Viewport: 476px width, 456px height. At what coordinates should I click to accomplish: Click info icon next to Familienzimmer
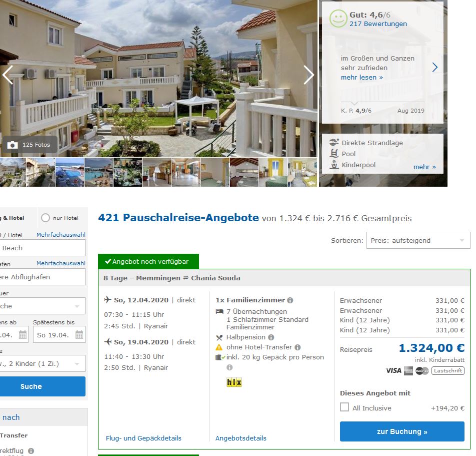pyautogui.click(x=290, y=300)
